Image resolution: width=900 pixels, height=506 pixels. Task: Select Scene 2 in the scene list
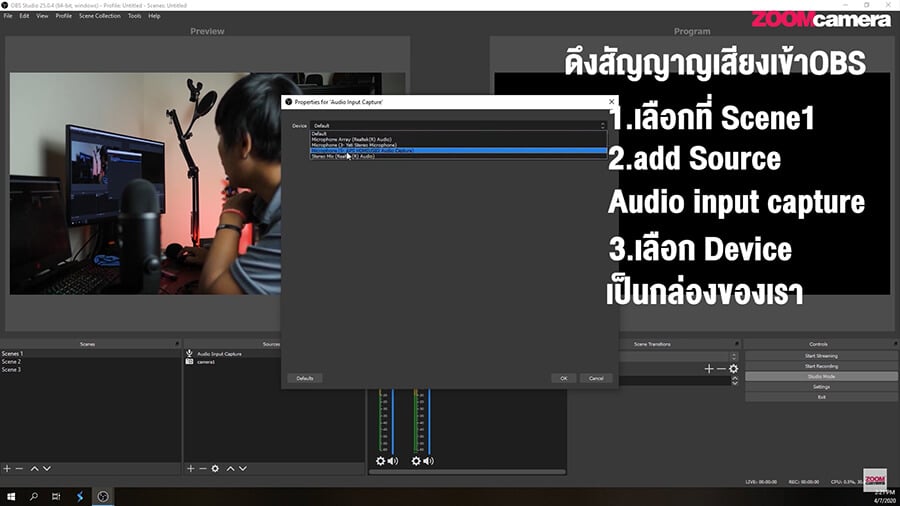[90, 361]
